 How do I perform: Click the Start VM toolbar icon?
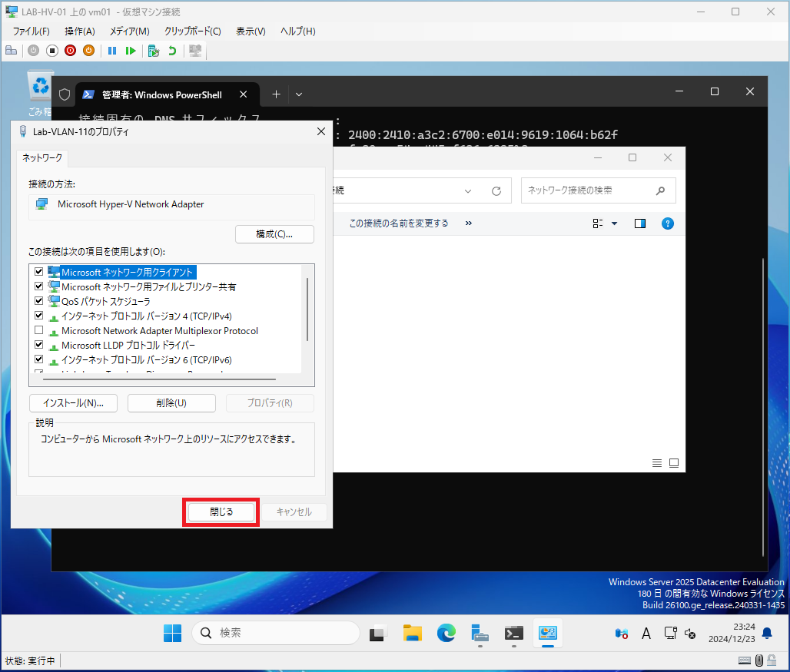pos(33,51)
